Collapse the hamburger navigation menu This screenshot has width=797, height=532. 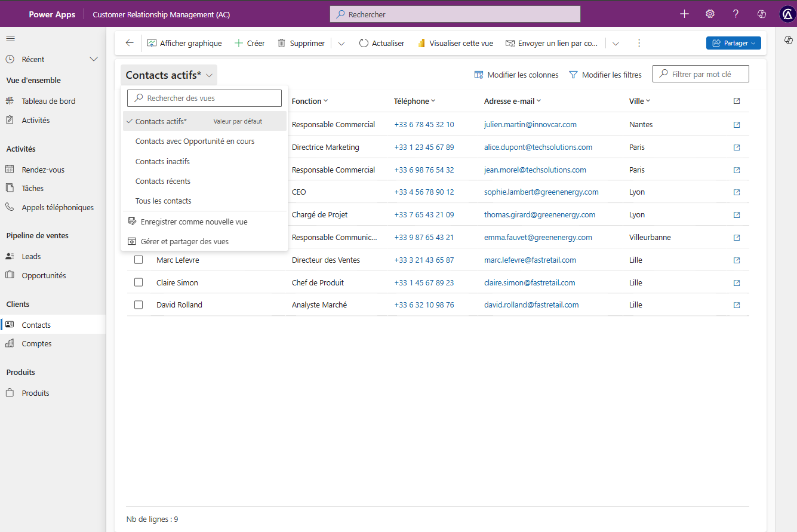click(x=11, y=39)
